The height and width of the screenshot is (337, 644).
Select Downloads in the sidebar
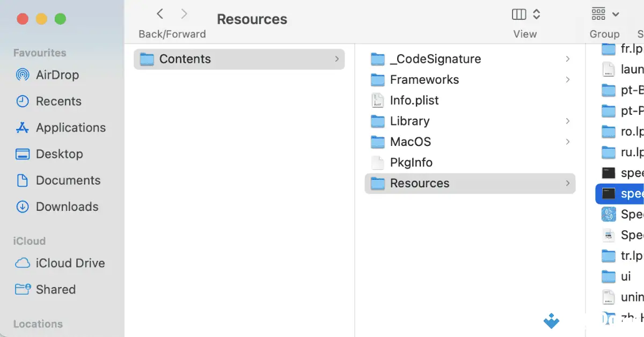pyautogui.click(x=67, y=207)
